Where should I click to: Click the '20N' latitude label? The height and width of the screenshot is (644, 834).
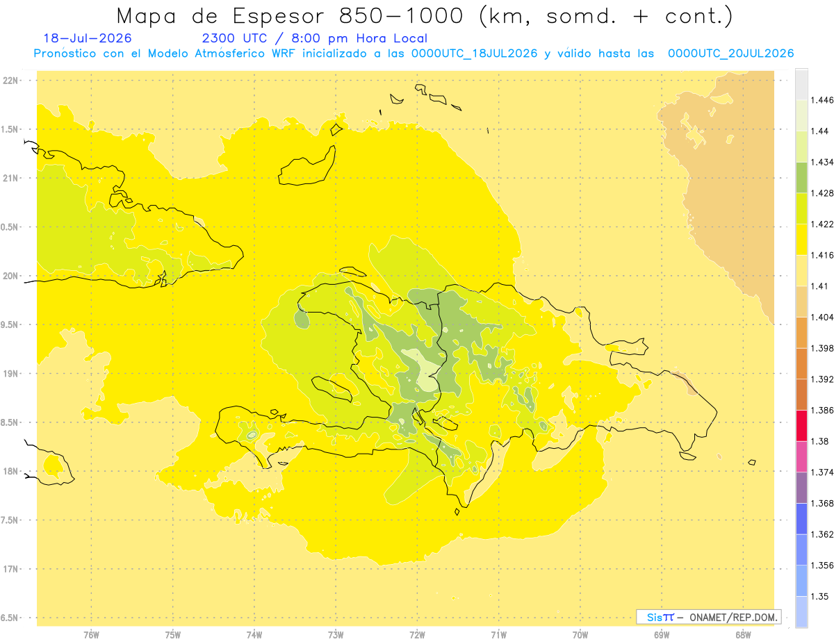12,276
